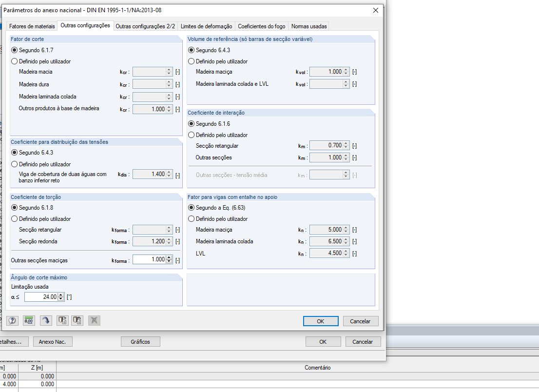Viewport: 539px width, 392px height.
Task: Adjust kforma stepper for Secção redonda
Action: (x=169, y=242)
